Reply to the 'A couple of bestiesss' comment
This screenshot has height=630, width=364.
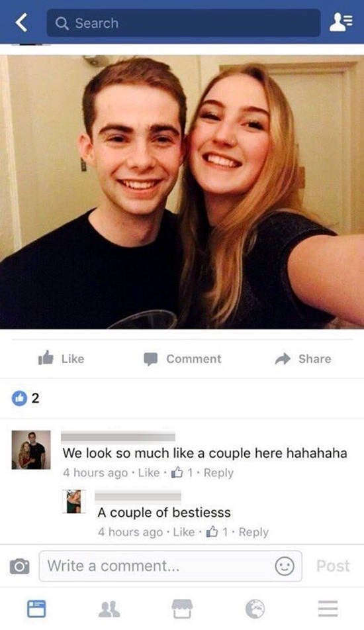253,532
